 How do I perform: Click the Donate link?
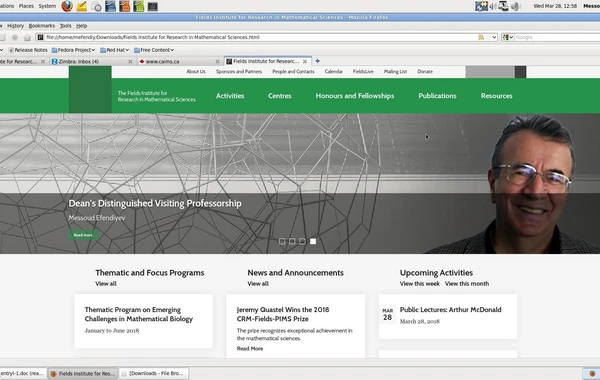click(x=425, y=72)
